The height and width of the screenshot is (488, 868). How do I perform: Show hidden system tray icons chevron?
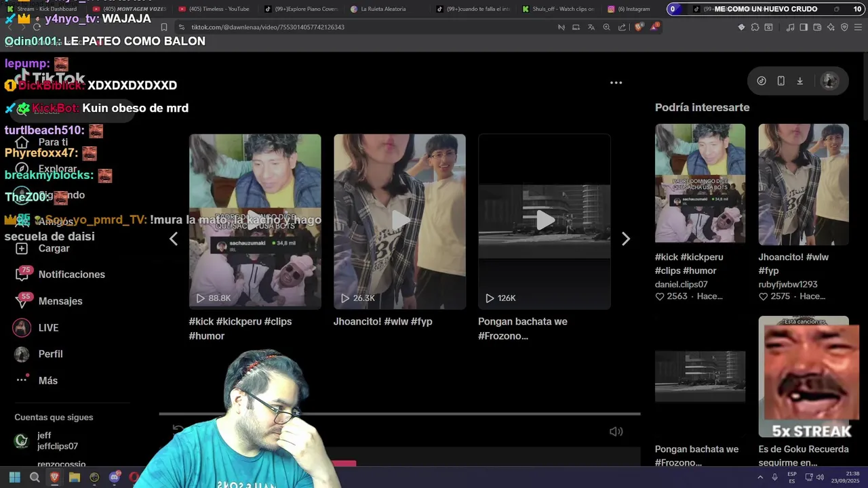coord(759,477)
